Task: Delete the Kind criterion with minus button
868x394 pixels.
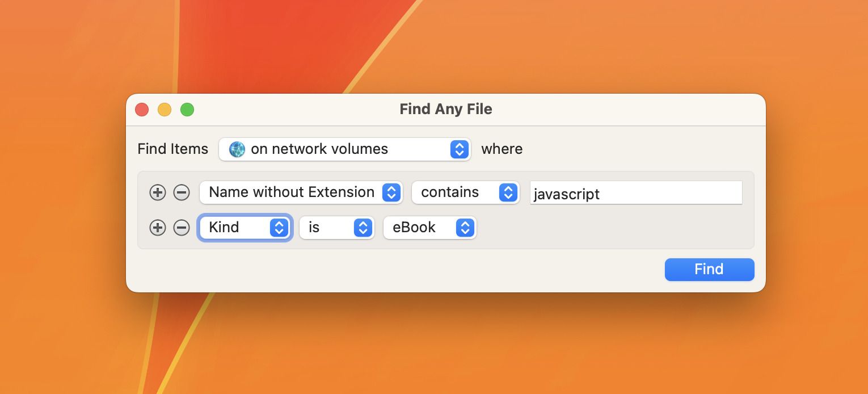Action: (182, 228)
